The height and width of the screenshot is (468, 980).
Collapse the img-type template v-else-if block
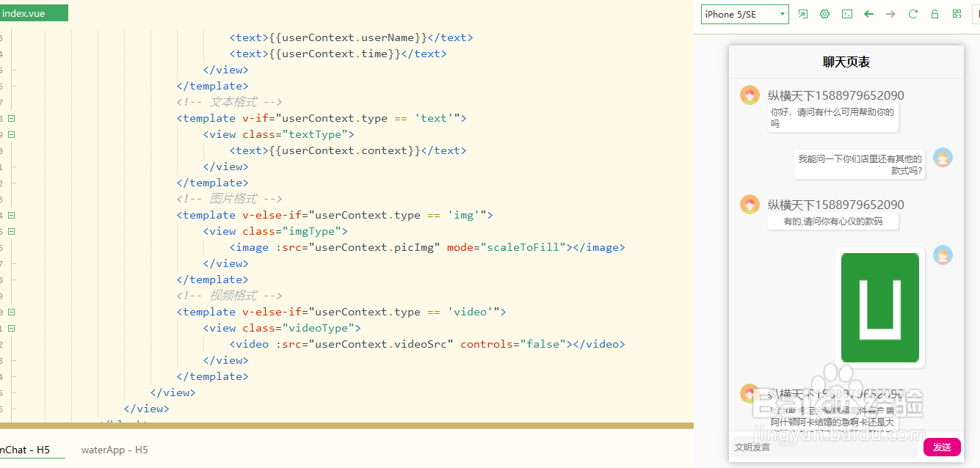tap(12, 215)
